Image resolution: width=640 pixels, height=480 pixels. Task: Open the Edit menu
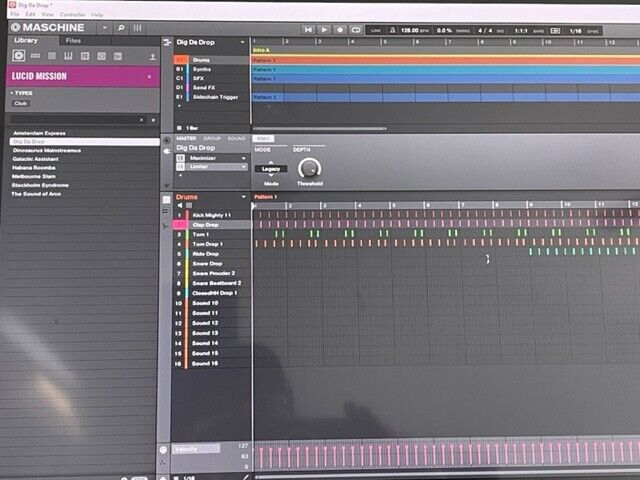(x=30, y=14)
